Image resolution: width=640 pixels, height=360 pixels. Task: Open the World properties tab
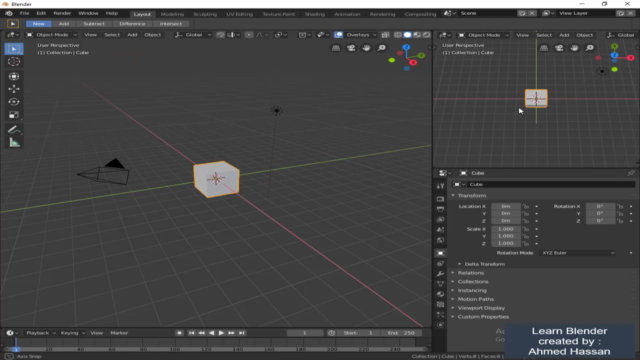point(440,240)
